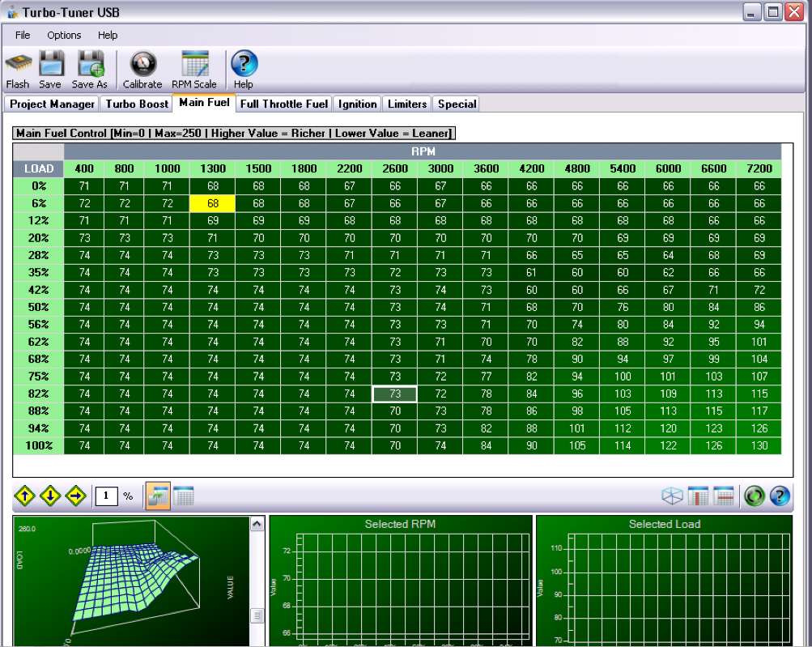Image resolution: width=812 pixels, height=647 pixels.
Task: Click the 2600 RPM column header
Action: pyautogui.click(x=394, y=168)
